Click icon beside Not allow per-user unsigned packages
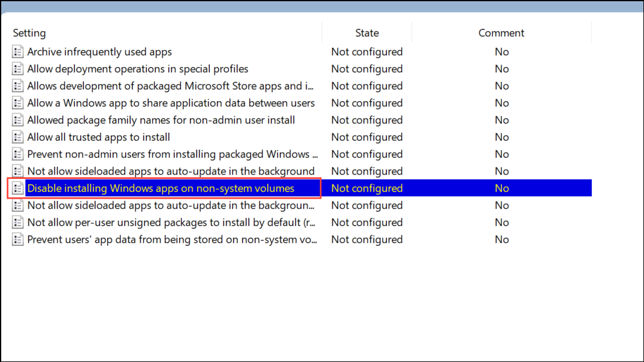 coord(17,223)
